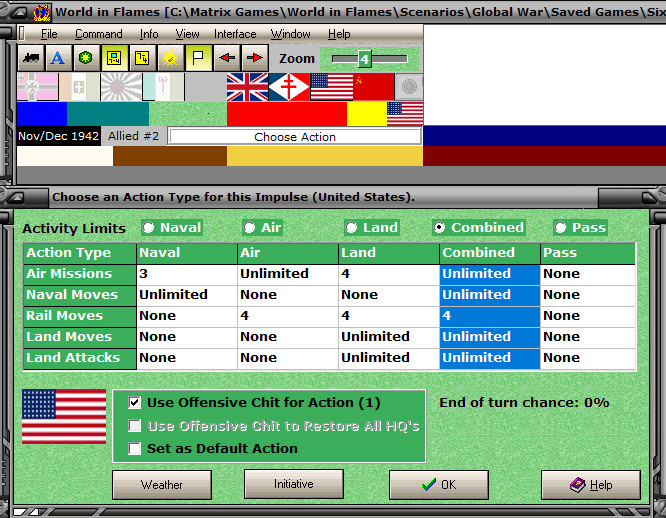The height and width of the screenshot is (518, 666).
Task: Confirm with the OK button
Action: (x=439, y=484)
